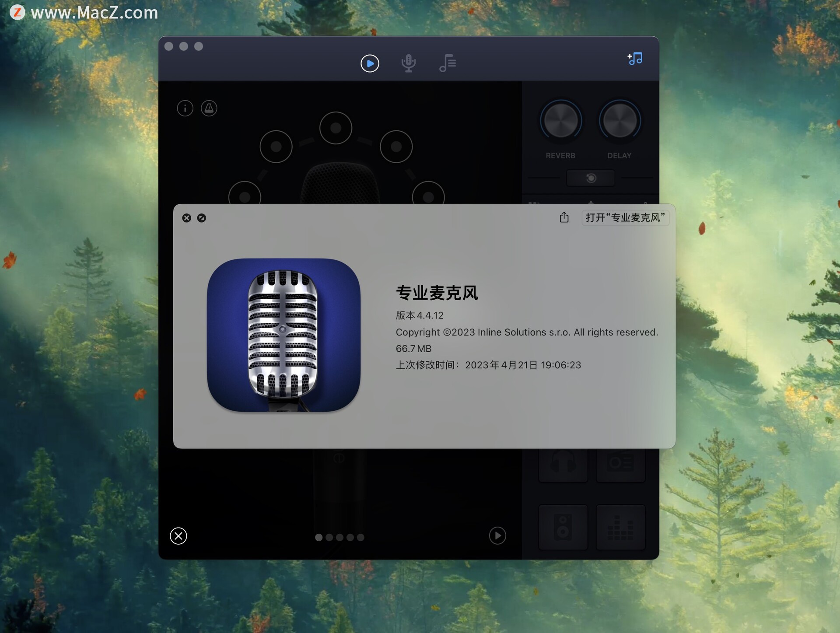The width and height of the screenshot is (840, 633).
Task: Select the microphone icon in the toolbar
Action: tap(408, 62)
